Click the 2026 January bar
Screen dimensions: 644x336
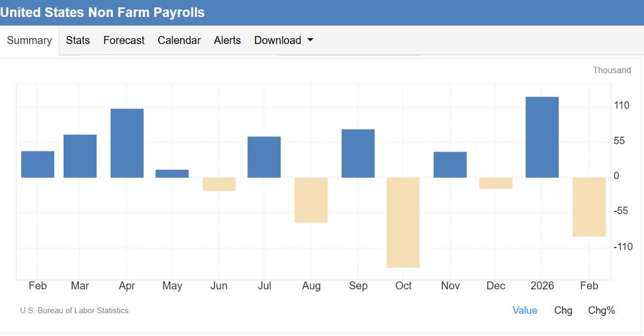(542, 137)
